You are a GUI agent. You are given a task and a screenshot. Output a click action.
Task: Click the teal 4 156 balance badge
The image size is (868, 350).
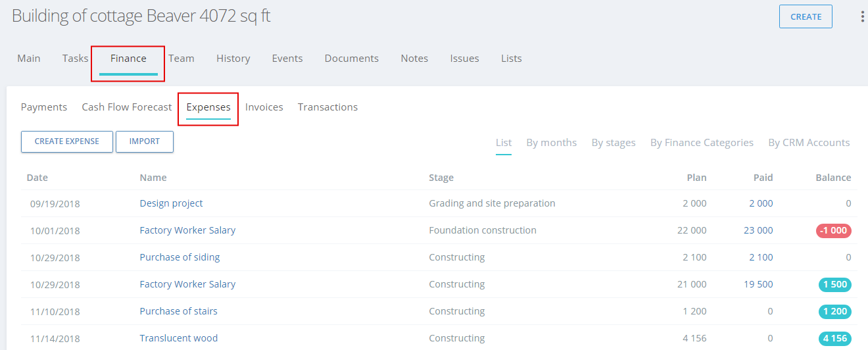(x=835, y=339)
